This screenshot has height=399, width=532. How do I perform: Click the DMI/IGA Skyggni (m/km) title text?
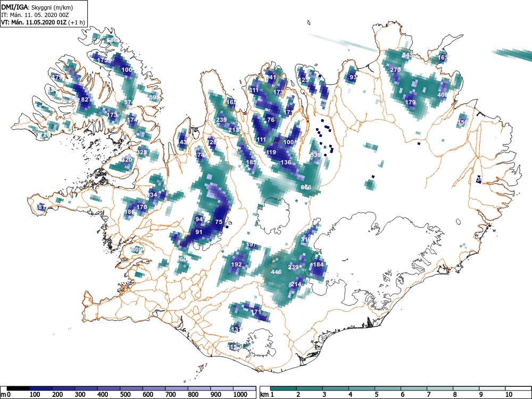(37, 7)
